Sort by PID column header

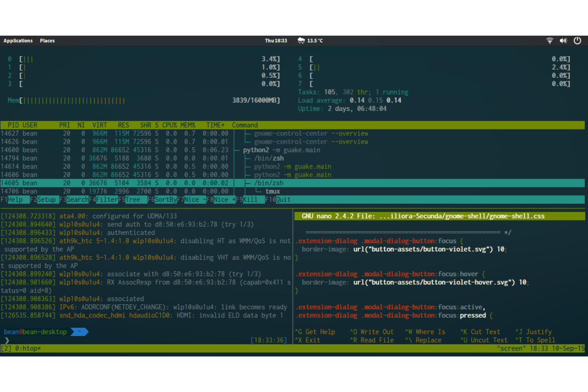13,125
